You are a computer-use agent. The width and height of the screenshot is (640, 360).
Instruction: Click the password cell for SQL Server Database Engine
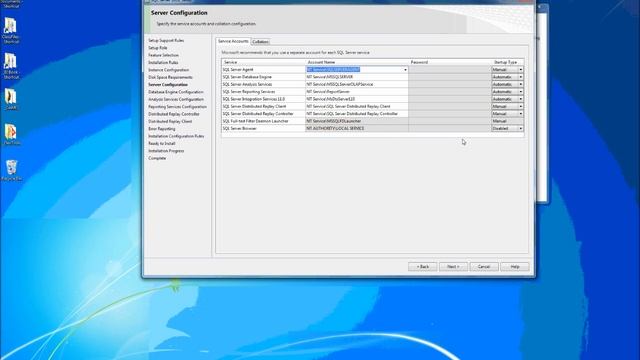click(450, 77)
